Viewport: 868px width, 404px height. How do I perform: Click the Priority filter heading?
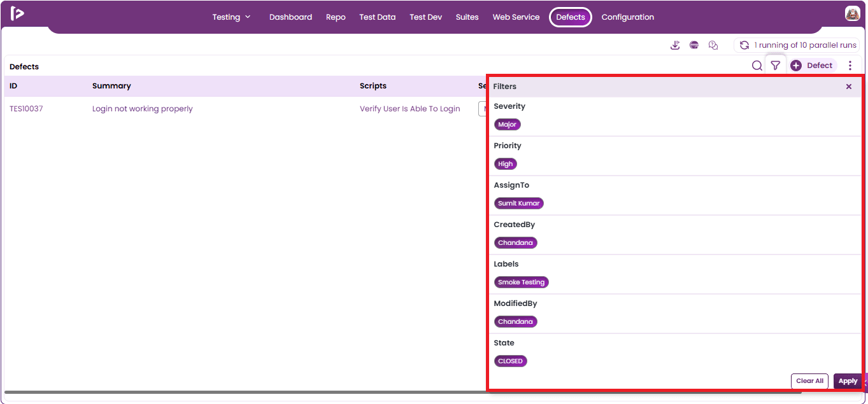(508, 146)
